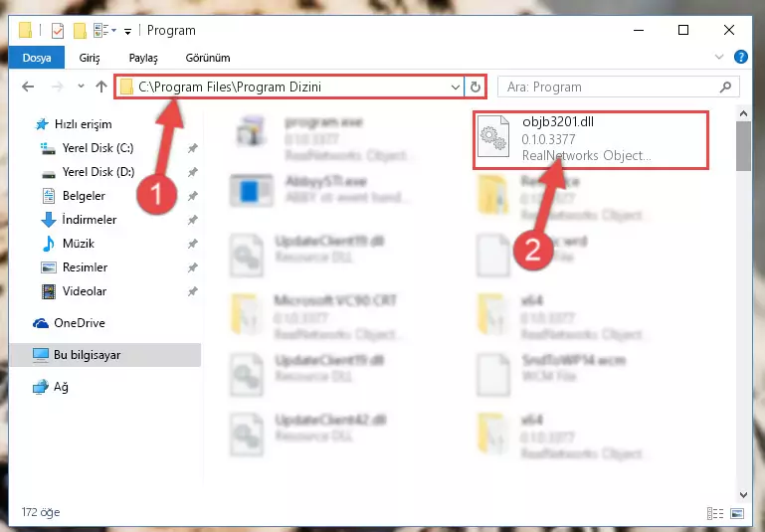Click the pin icon next to Belgeler
Screen dimensions: 765x532
click(193, 196)
